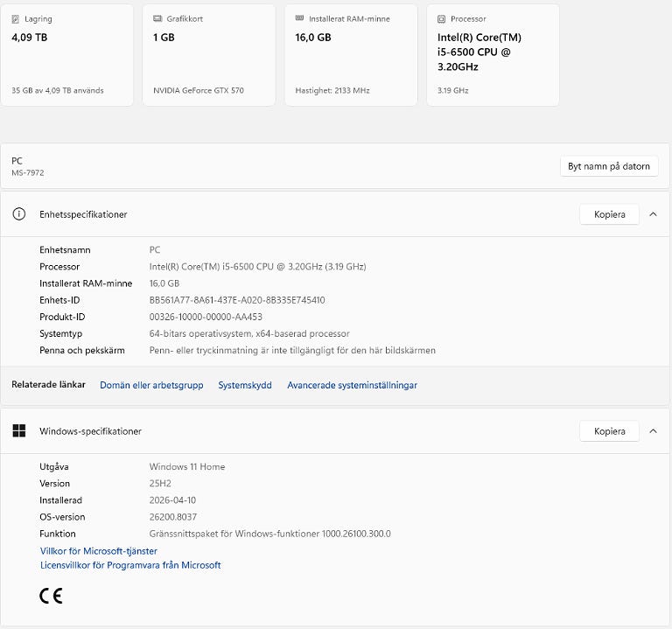Click the Processor chip icon

click(x=442, y=18)
